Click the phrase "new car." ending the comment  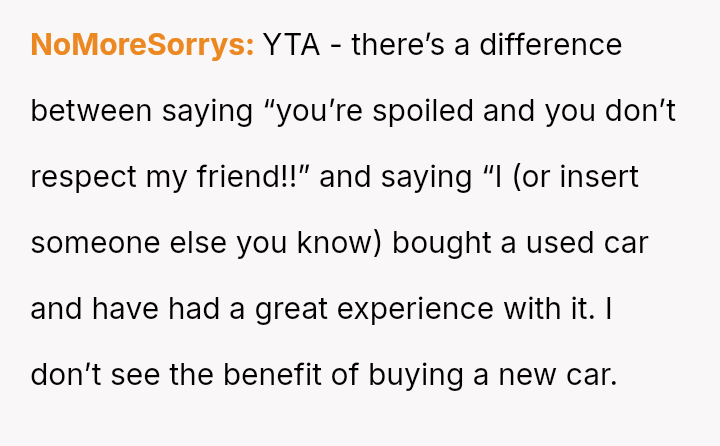tap(559, 375)
